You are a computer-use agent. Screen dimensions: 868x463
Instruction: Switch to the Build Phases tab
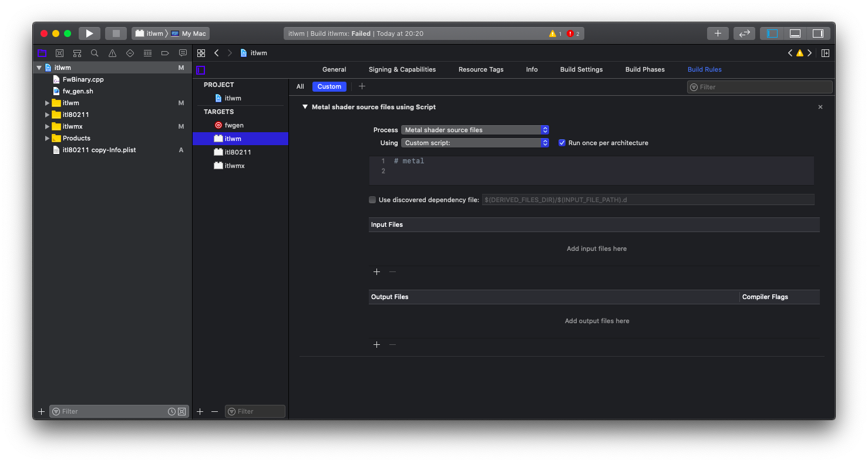(x=644, y=69)
